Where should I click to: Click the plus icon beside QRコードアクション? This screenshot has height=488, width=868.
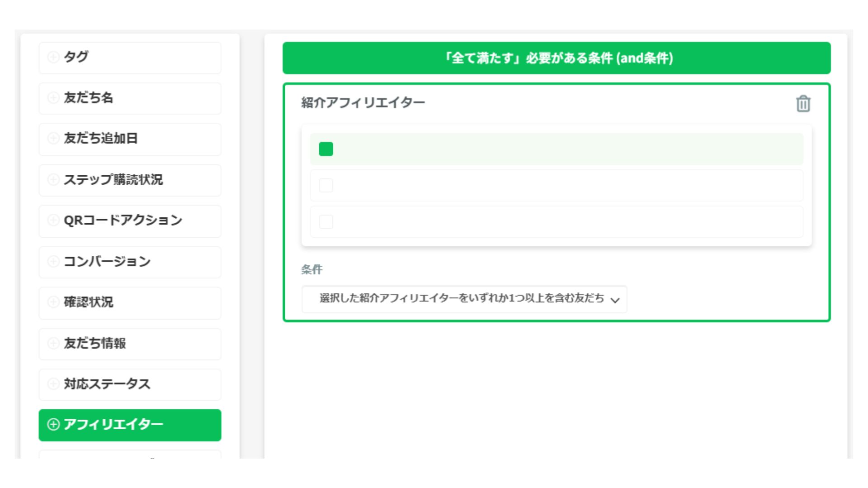[x=53, y=220]
